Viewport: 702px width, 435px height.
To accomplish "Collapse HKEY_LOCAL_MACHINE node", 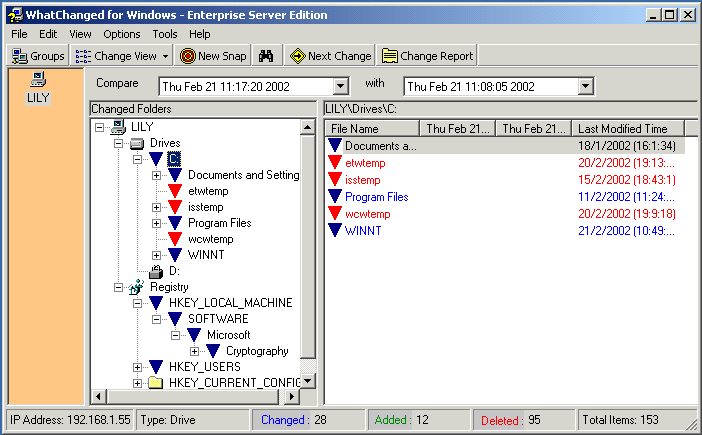I will pos(137,303).
